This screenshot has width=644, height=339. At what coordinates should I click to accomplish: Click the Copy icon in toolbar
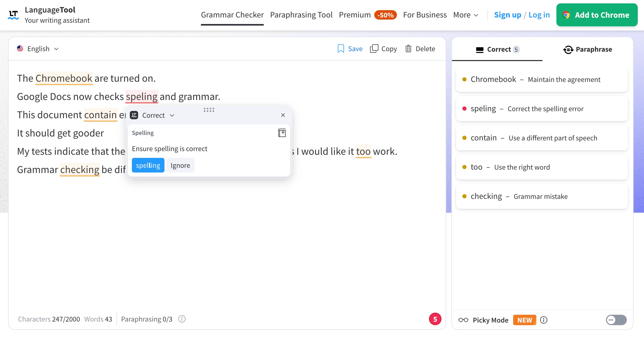pyautogui.click(x=374, y=49)
